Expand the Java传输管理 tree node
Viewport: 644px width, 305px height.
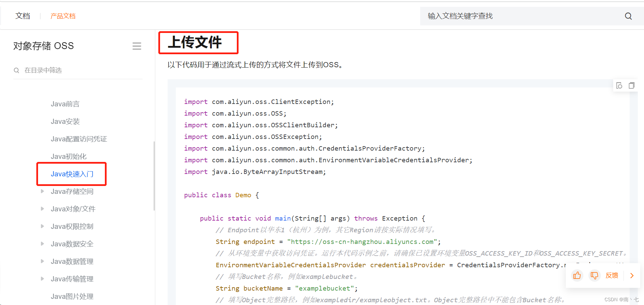[x=42, y=279]
